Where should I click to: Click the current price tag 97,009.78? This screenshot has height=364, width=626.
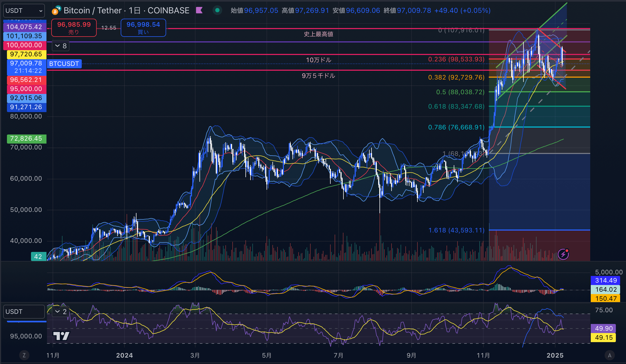click(26, 67)
